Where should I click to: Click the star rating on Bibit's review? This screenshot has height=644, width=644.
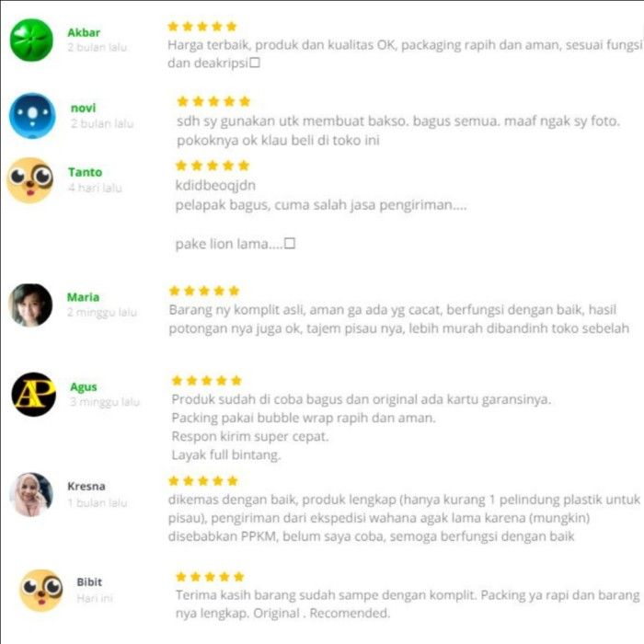(210, 577)
